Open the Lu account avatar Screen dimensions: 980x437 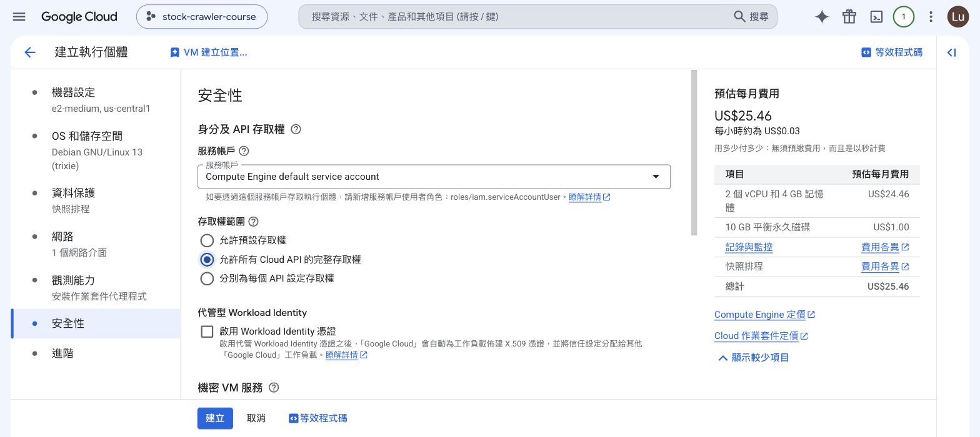[x=957, y=17]
